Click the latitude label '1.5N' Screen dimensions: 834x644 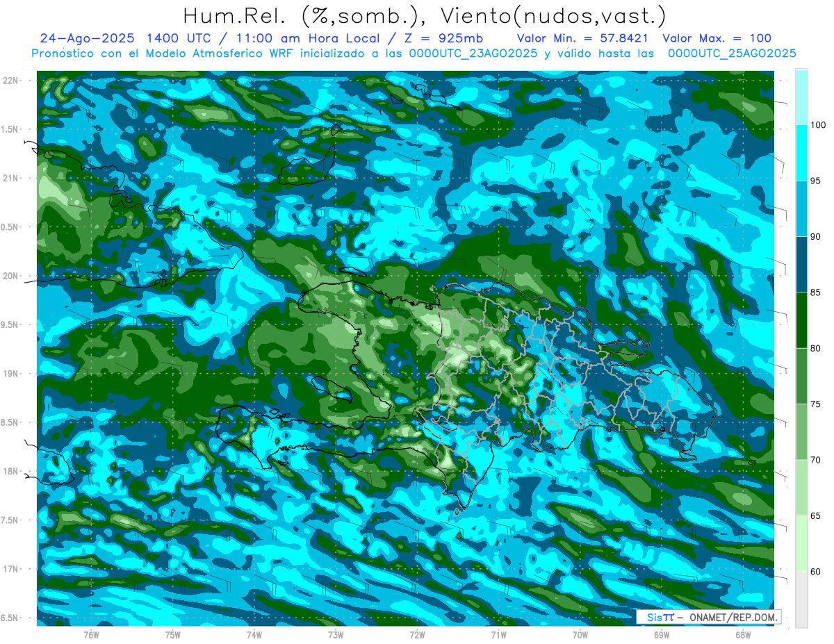pyautogui.click(x=10, y=129)
